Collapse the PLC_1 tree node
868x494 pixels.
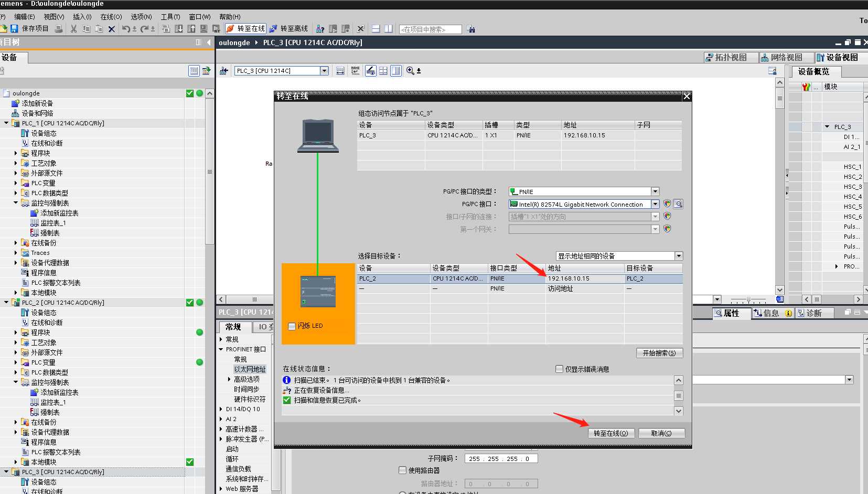[6, 123]
